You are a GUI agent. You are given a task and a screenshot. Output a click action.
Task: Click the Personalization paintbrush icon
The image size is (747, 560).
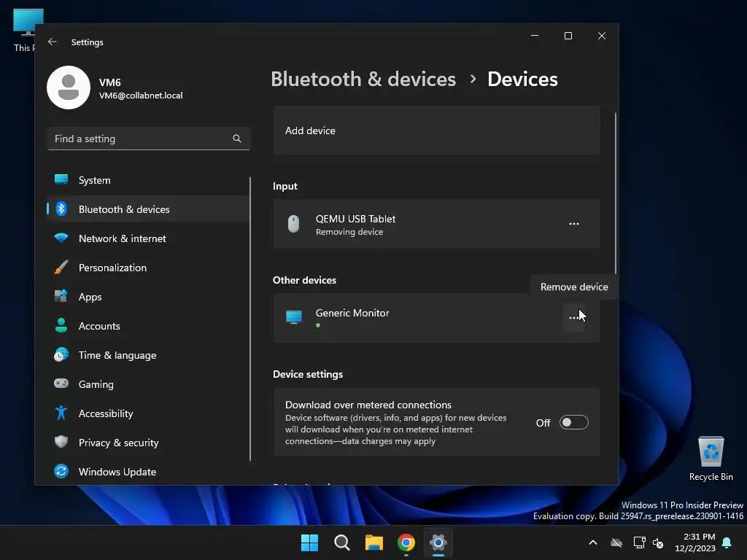[61, 267]
